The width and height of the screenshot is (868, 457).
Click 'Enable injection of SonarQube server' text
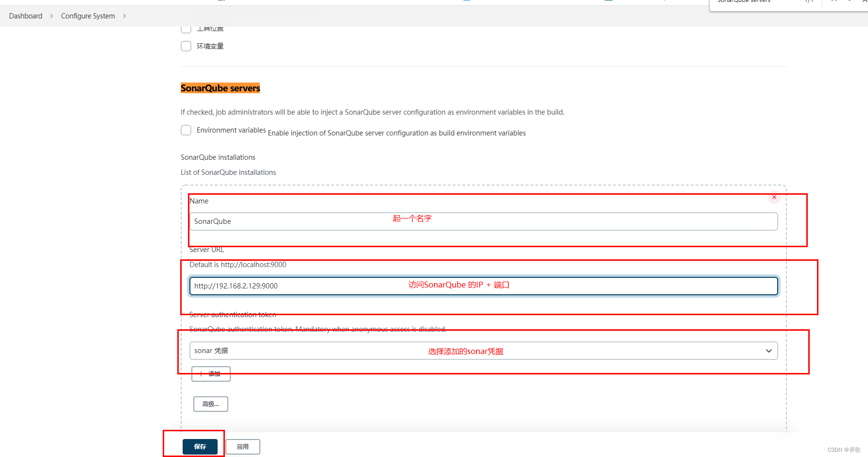tap(397, 133)
